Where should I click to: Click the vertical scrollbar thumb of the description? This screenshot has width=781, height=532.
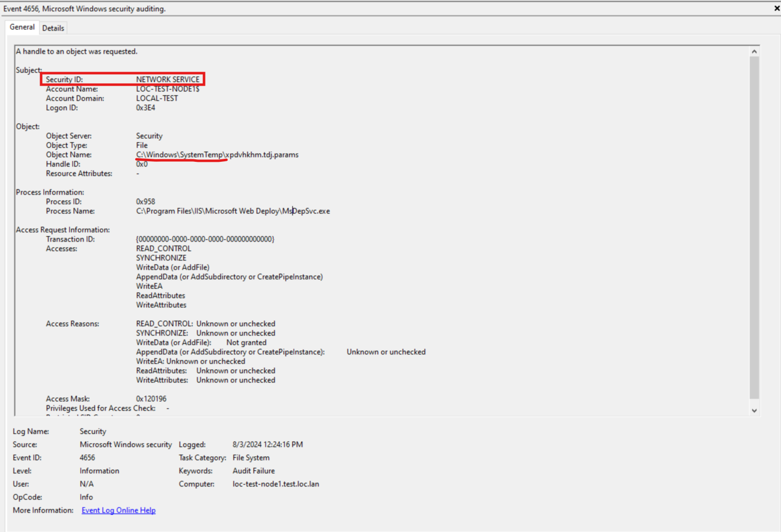[x=754, y=227]
